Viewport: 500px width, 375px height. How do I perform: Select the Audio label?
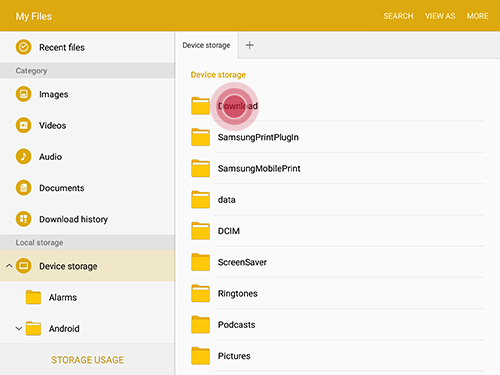(x=50, y=157)
